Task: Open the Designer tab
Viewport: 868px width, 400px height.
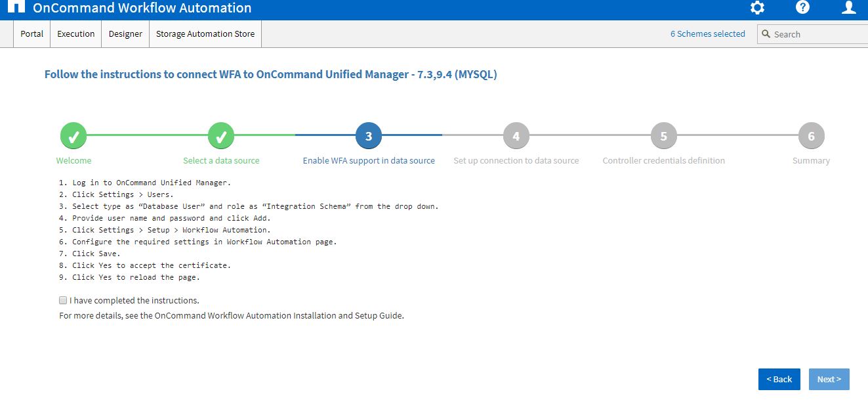Action: pyautogui.click(x=125, y=33)
